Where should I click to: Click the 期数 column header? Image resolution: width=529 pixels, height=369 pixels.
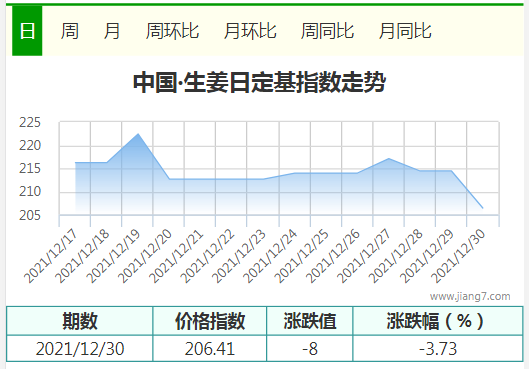pyautogui.click(x=80, y=321)
